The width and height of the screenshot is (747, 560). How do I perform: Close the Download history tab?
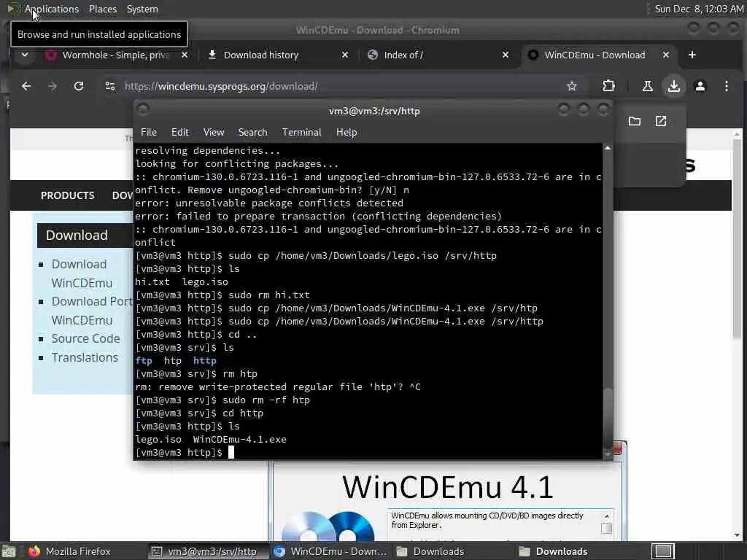345,55
